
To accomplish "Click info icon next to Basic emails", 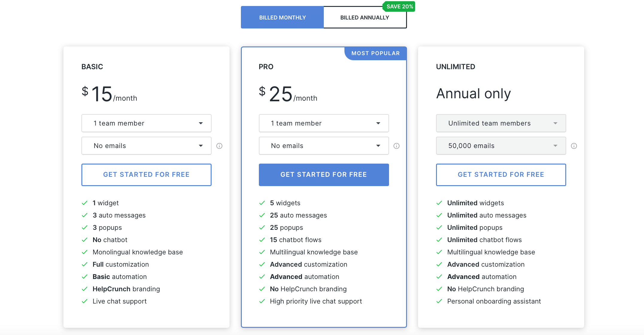I will point(219,146).
